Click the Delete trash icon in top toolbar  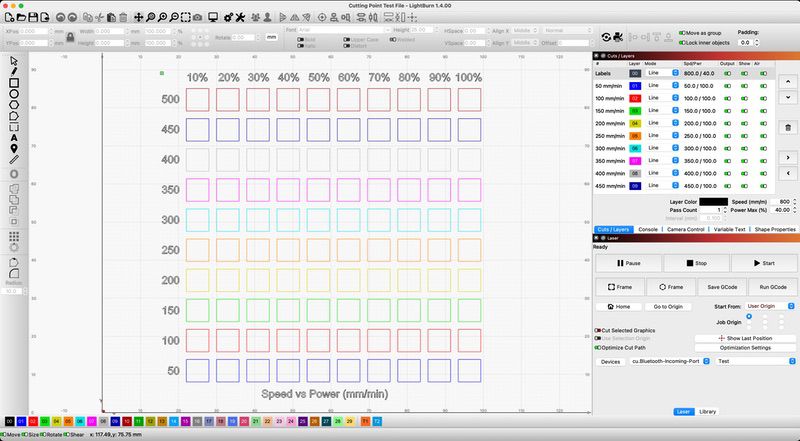click(123, 18)
